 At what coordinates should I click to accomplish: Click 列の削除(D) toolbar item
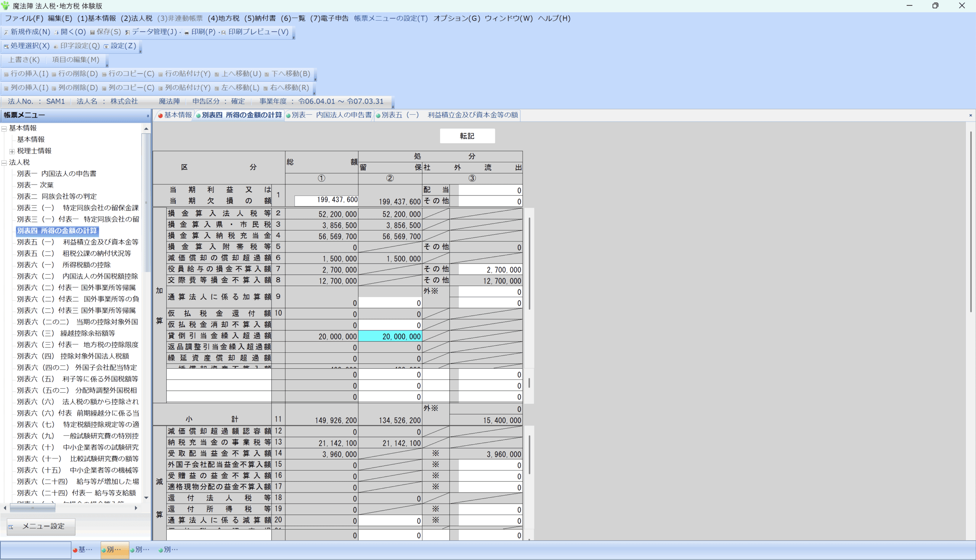[75, 88]
